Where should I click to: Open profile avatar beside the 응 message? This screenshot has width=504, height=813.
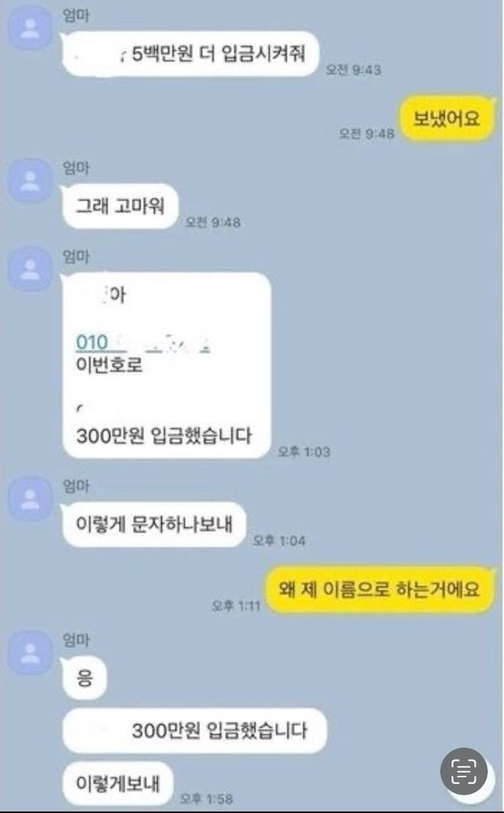31,653
